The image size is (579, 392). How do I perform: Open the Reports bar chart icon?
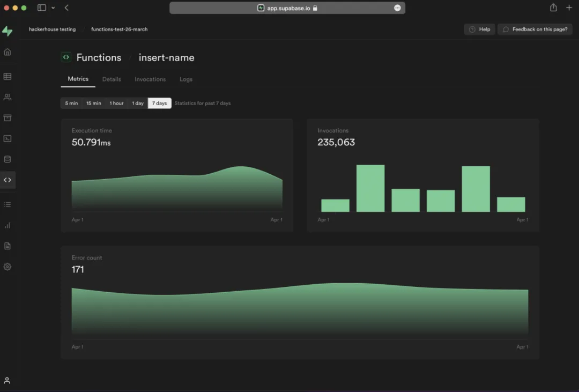click(x=8, y=225)
